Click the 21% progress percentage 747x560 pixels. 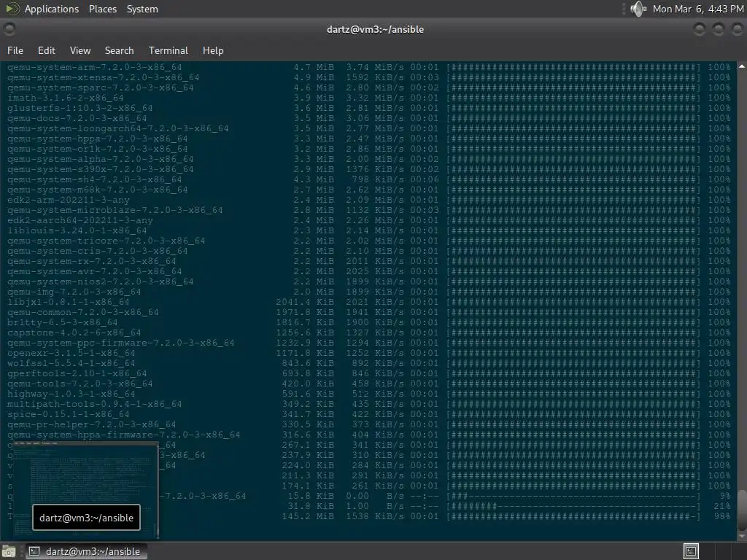[721, 506]
